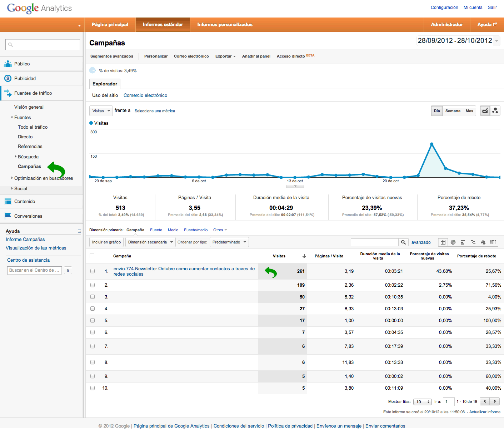Click the Conversiones flag icon
504x434 pixels.
8,216
